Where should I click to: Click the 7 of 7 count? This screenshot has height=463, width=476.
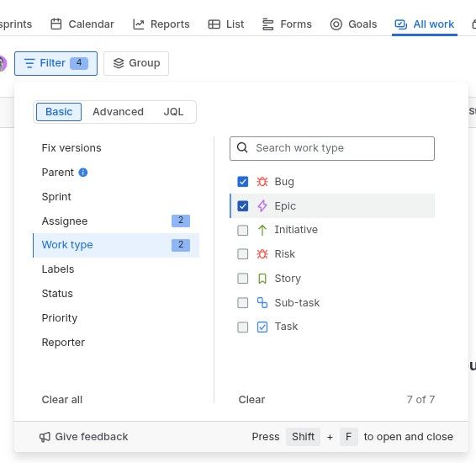[x=420, y=400]
